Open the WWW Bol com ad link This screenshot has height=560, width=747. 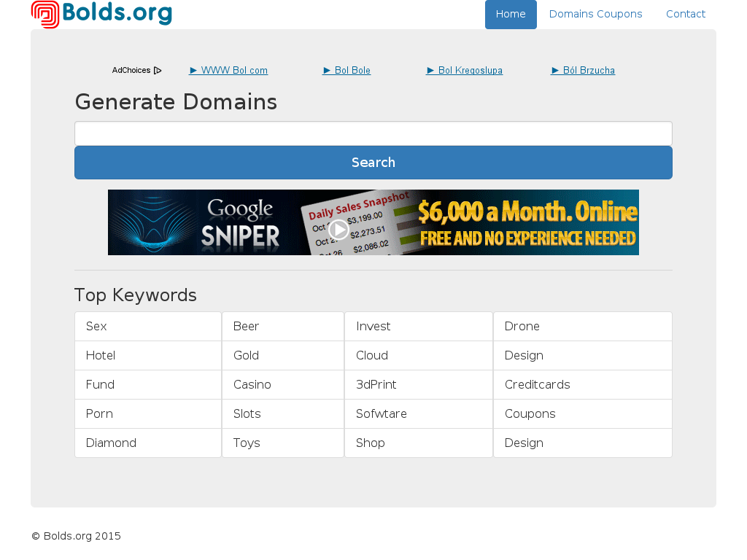click(x=228, y=71)
